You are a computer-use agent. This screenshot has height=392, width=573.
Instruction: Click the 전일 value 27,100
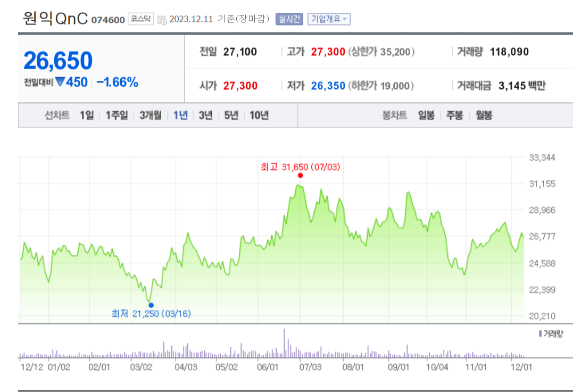point(240,52)
